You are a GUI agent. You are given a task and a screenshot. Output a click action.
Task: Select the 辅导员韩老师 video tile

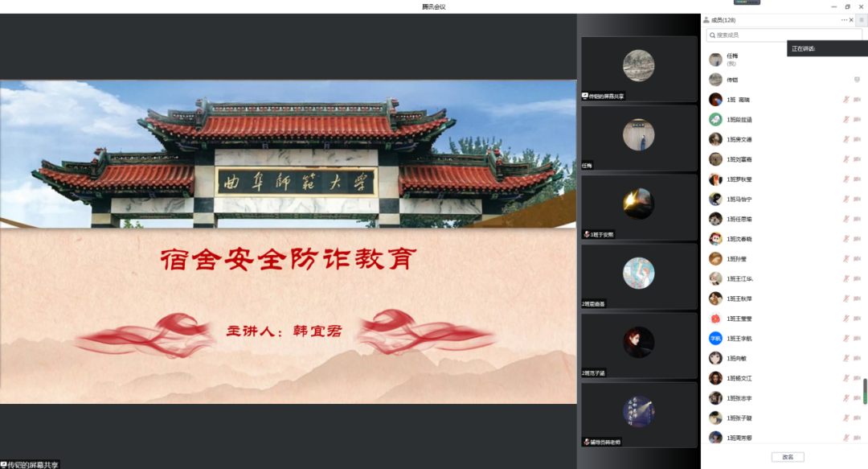pyautogui.click(x=639, y=414)
